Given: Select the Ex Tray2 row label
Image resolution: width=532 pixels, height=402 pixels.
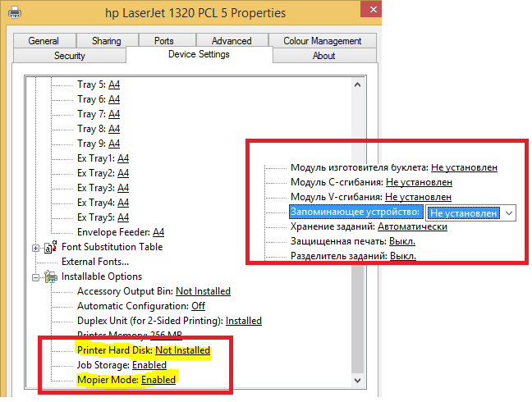Looking at the screenshot, I should point(96,173).
